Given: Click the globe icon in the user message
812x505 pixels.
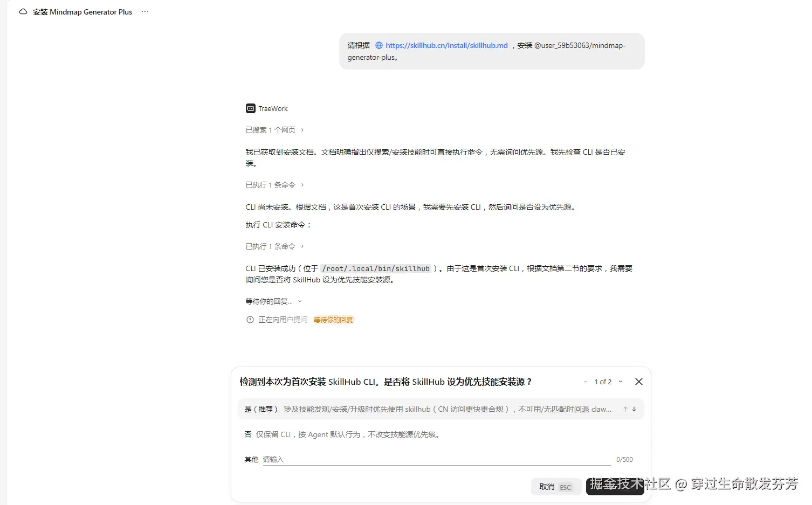Looking at the screenshot, I should pos(379,46).
